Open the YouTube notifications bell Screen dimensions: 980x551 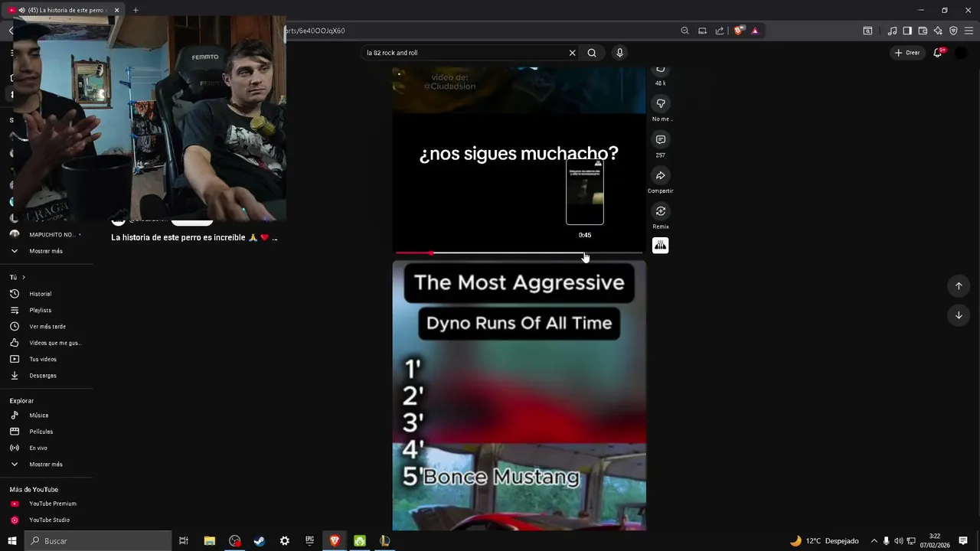937,53
